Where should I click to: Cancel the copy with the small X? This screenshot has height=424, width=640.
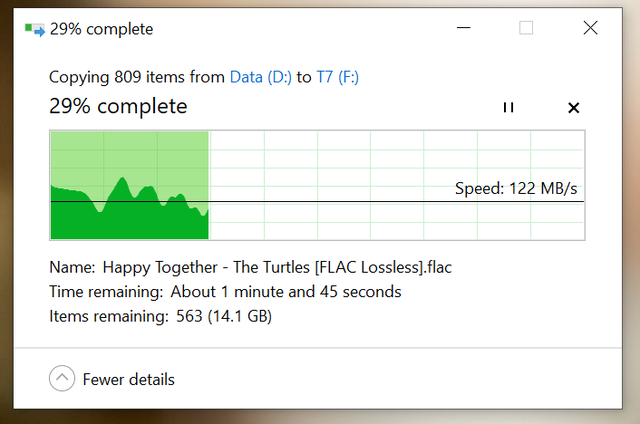tap(573, 108)
